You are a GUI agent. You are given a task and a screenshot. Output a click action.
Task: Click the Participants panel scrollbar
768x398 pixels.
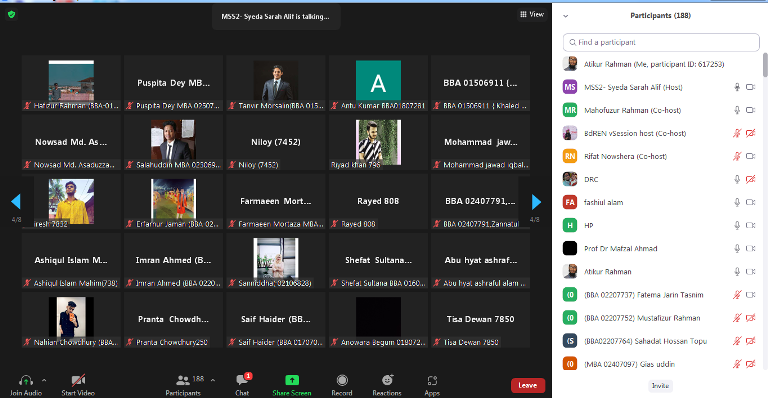765,65
